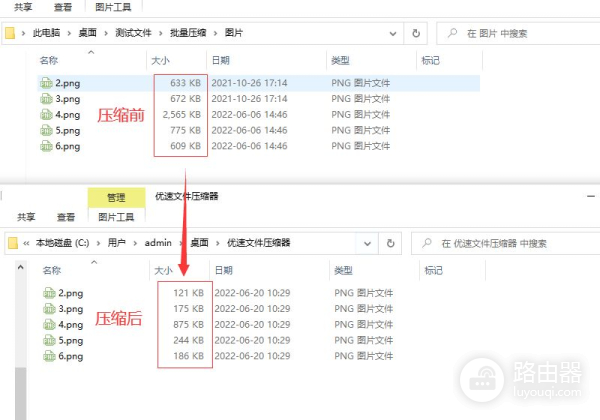Expand chevron after 测试文件 in breadcrumb

161,33
